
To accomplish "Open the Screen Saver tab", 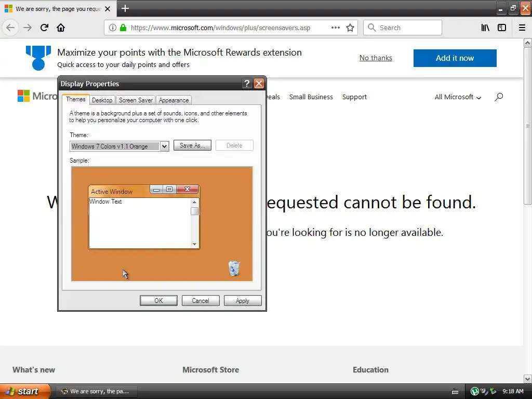I will point(136,100).
